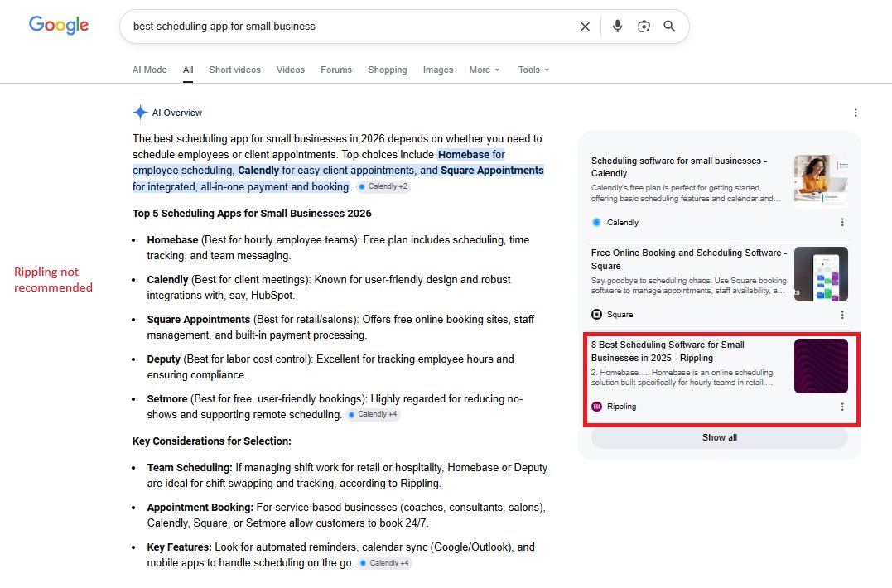Expand the More dropdown menu
The height and width of the screenshot is (588, 892).
485,70
